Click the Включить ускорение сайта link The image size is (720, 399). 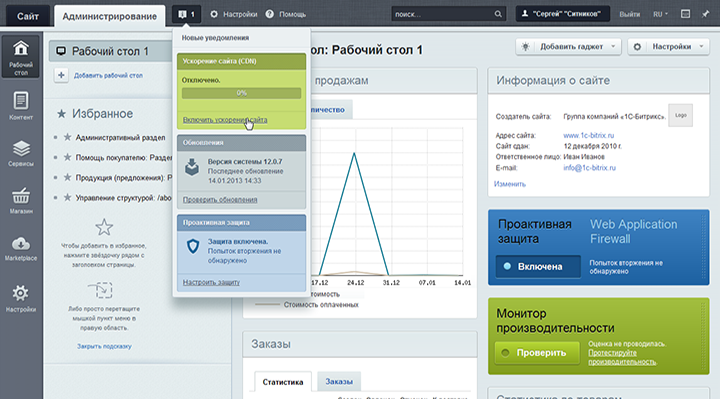[x=225, y=120]
